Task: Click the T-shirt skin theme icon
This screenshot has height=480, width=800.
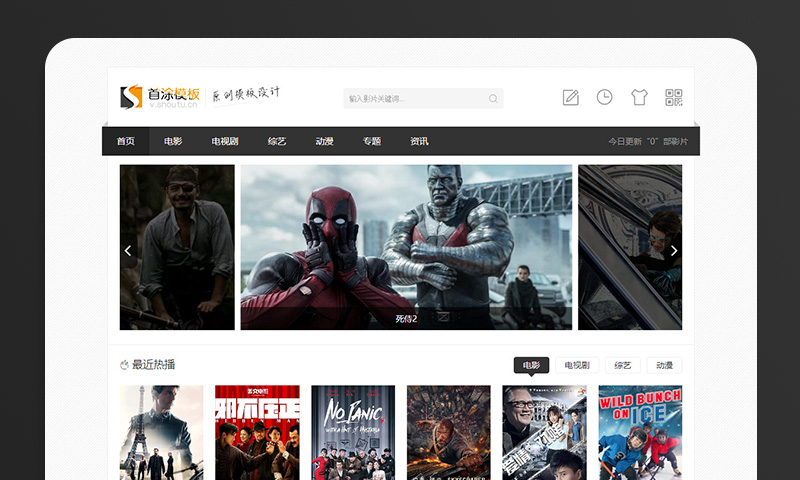Action: click(639, 97)
